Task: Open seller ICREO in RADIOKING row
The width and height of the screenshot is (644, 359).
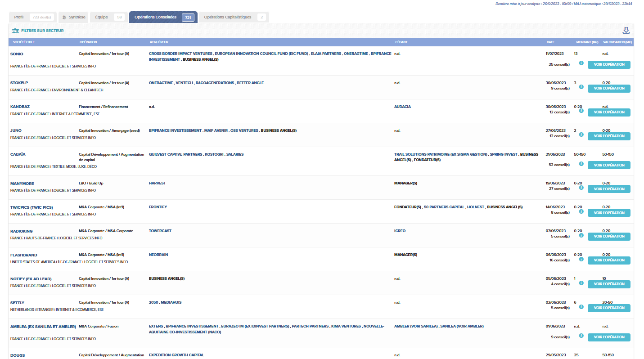Action: (x=400, y=231)
